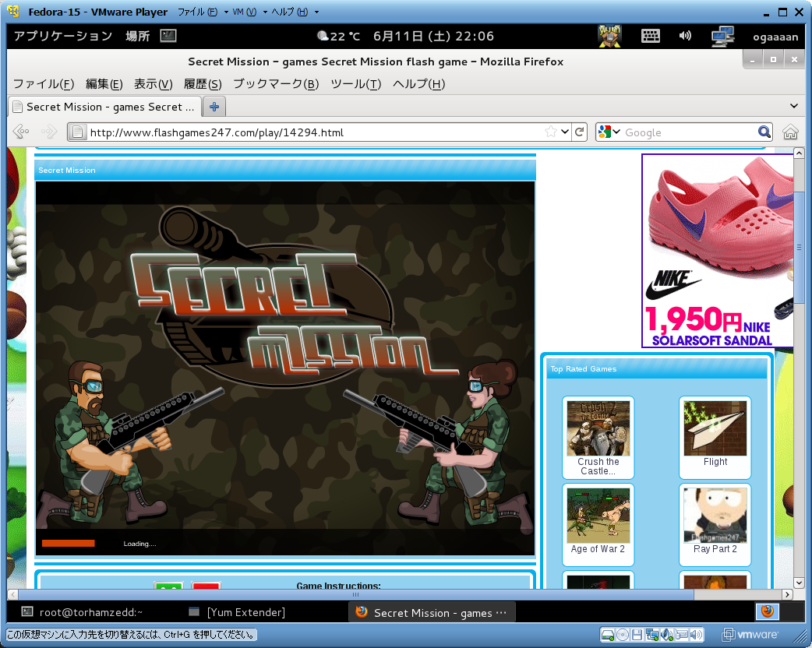Open Firefox 編集(E) menu
Viewport: 812px width, 648px height.
(104, 84)
